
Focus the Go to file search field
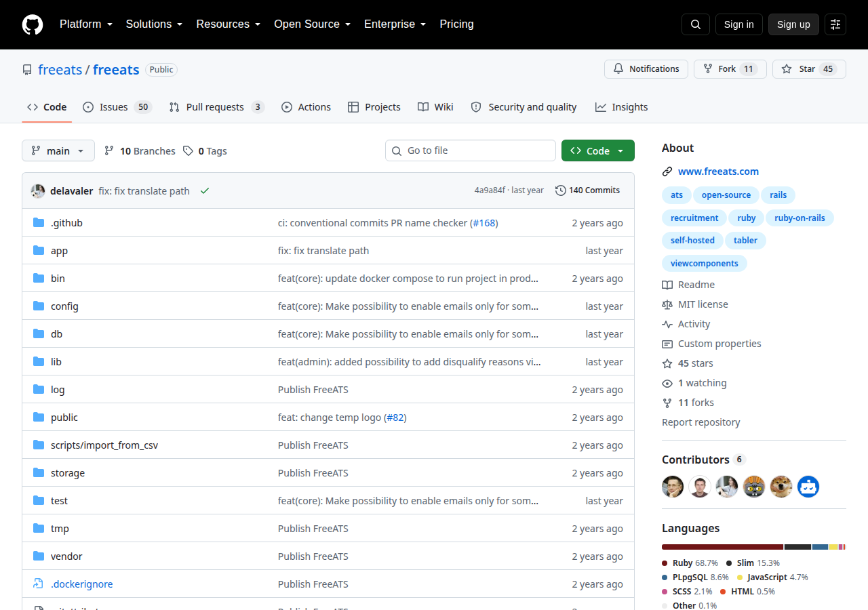click(x=471, y=150)
